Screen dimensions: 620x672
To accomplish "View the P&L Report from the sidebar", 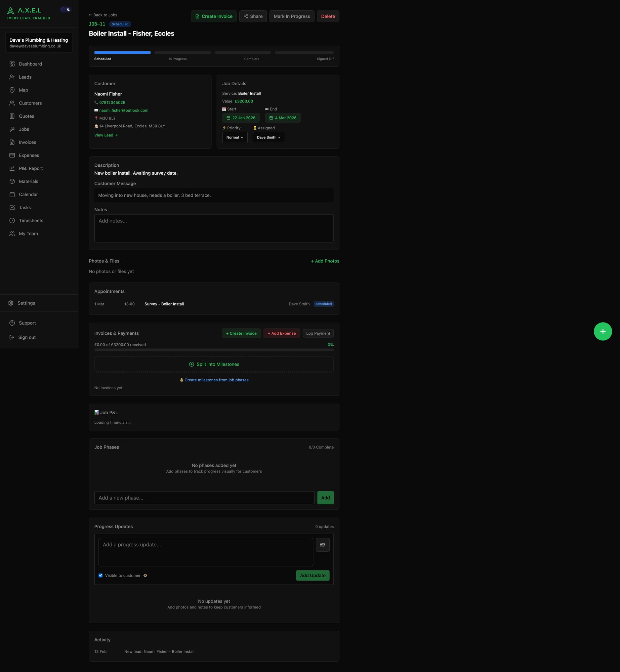I will click(x=31, y=168).
